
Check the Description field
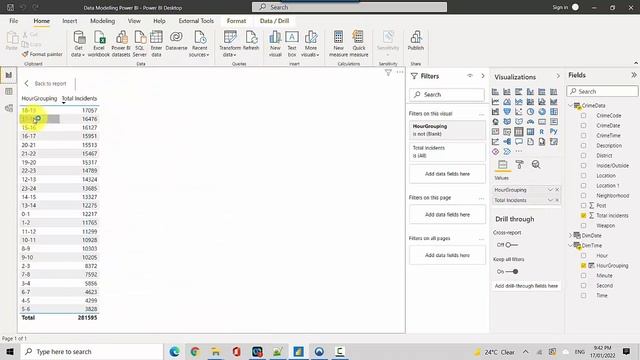click(x=583, y=145)
